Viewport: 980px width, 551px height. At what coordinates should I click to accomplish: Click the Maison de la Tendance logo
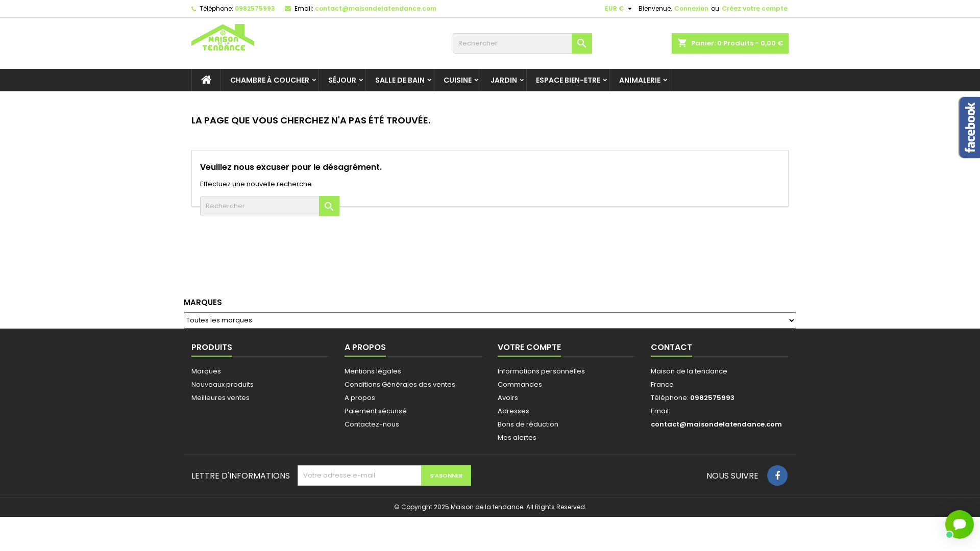[x=223, y=38]
